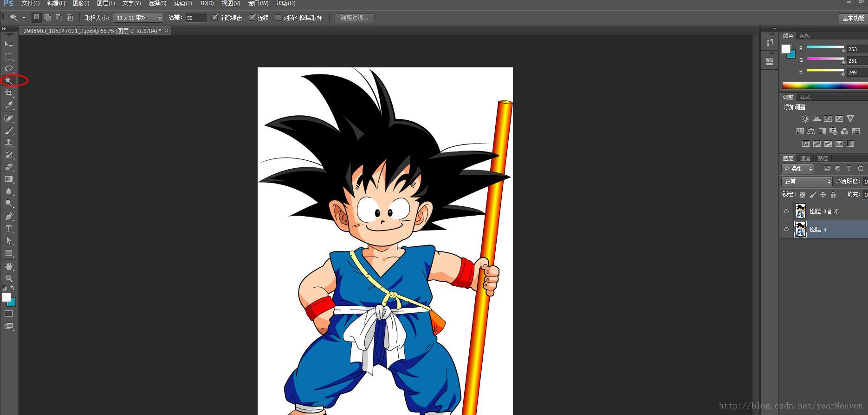Select the Zoom tool
The height and width of the screenshot is (415, 868).
coord(9,278)
